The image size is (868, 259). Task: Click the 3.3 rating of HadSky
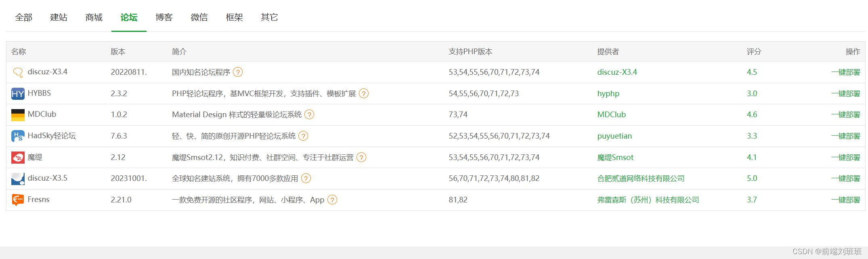[x=752, y=136]
